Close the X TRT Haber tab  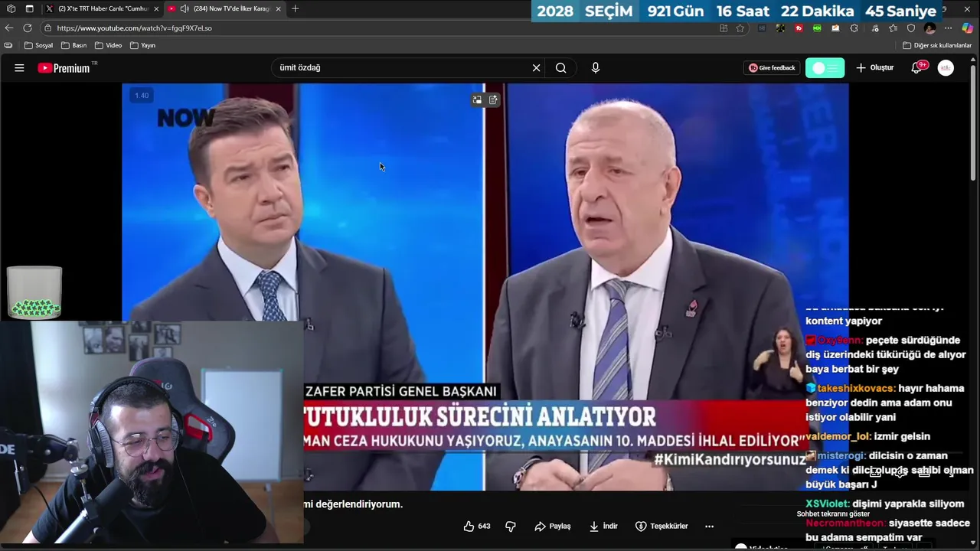[x=156, y=8]
